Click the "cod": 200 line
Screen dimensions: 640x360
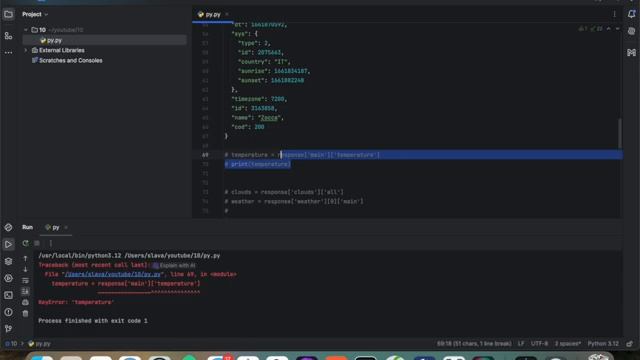tap(248, 127)
